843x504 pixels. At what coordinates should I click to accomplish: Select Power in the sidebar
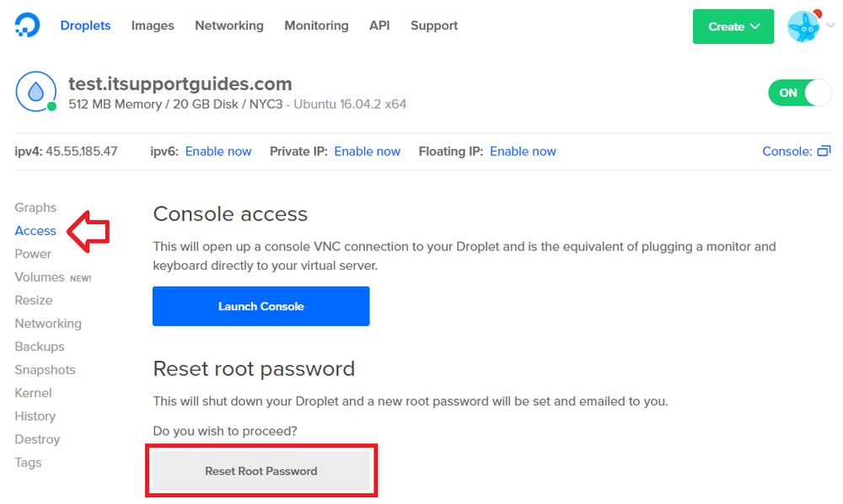coord(34,254)
